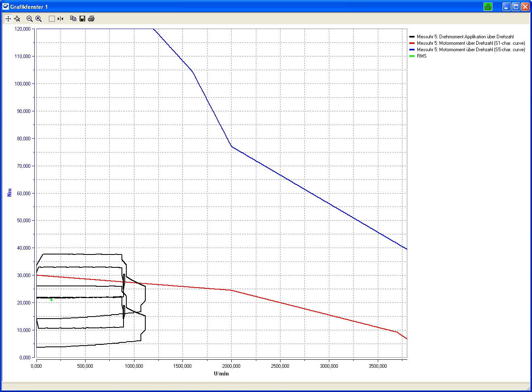Viewport: 532px width, 392px height.
Task: Click the U/min x-axis label
Action: click(221, 373)
